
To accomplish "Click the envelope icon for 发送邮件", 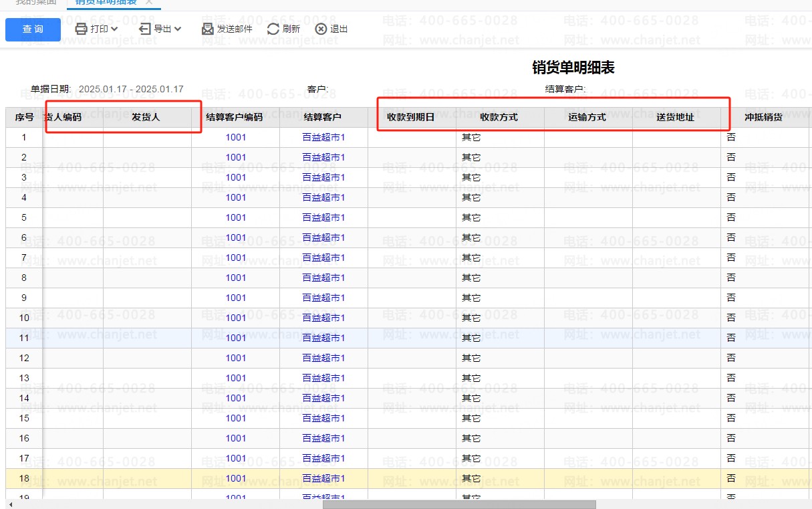I will [208, 29].
